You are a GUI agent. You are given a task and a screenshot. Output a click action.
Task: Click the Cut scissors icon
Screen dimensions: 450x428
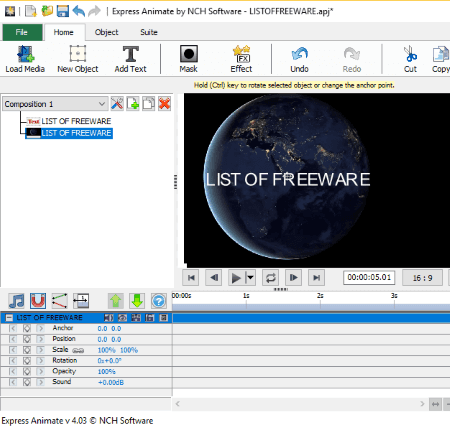tap(410, 59)
